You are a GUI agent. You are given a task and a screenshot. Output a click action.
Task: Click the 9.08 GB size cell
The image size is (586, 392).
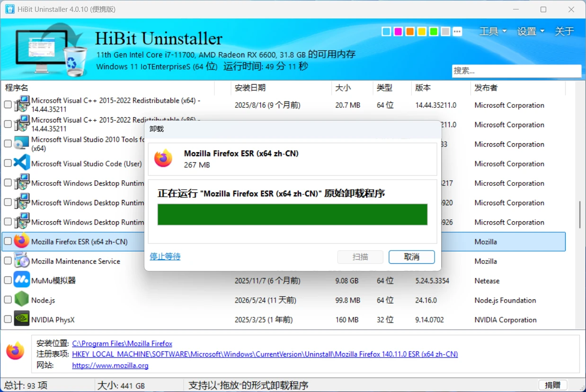pos(347,281)
